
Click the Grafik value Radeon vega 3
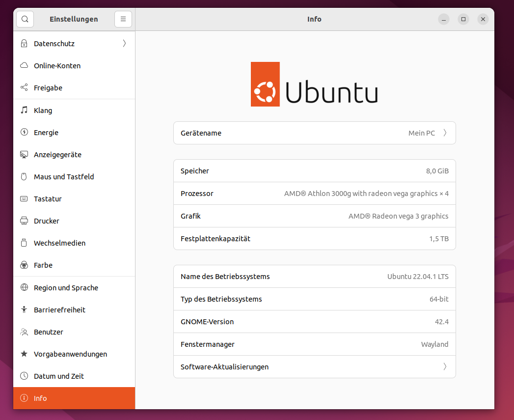[398, 216]
